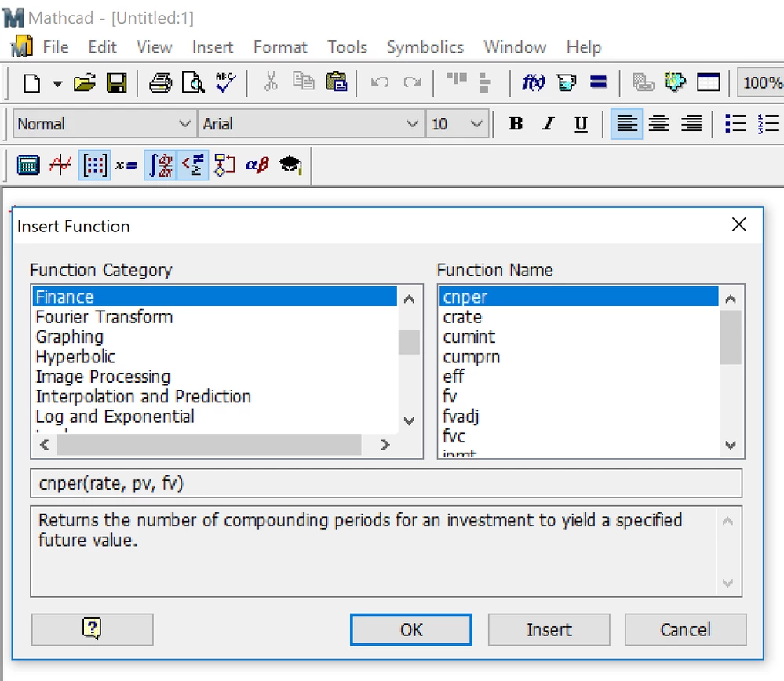Image resolution: width=784 pixels, height=681 pixels.
Task: Click the Insert Function f(x) icon
Action: (533, 82)
